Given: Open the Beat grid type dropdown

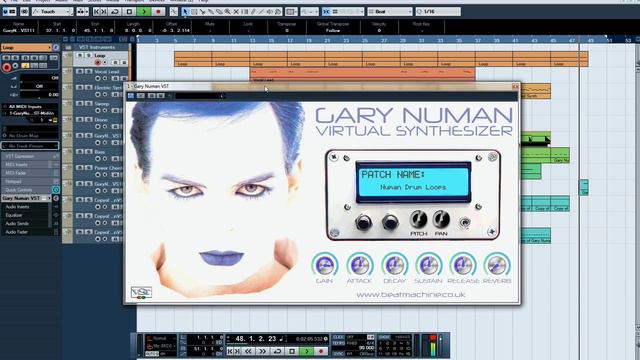Looking at the screenshot, I should (x=390, y=12).
